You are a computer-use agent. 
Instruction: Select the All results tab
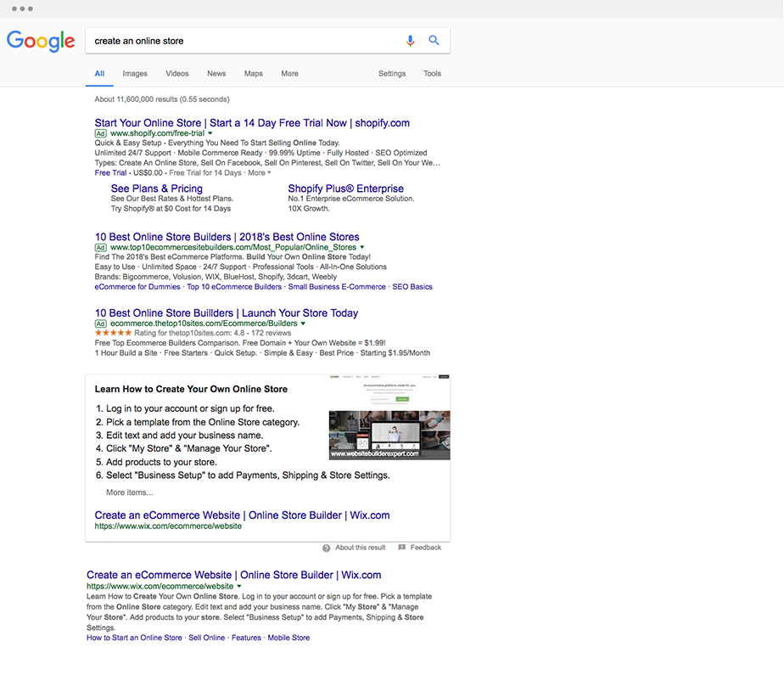pyautogui.click(x=99, y=74)
